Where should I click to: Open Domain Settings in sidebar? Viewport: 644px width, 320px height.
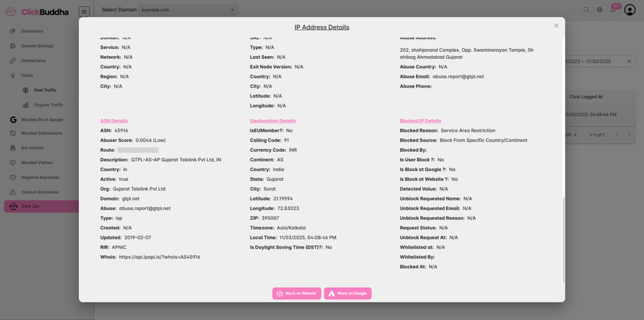pos(37,46)
